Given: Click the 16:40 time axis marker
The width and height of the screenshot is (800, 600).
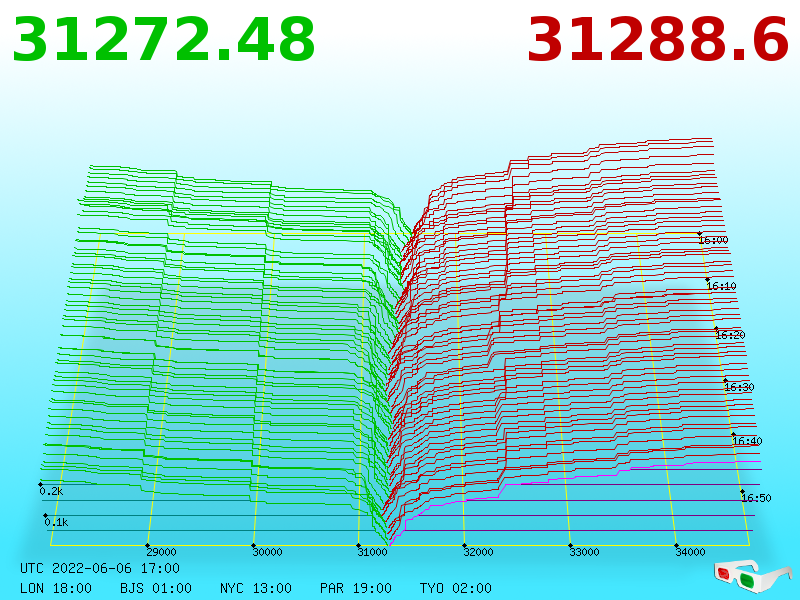Looking at the screenshot, I should [x=747, y=441].
